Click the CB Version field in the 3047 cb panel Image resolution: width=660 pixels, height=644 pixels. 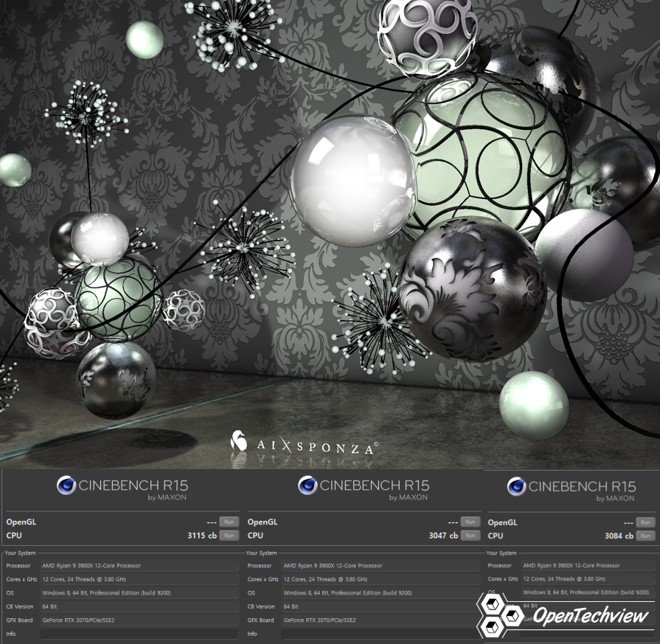(381, 606)
